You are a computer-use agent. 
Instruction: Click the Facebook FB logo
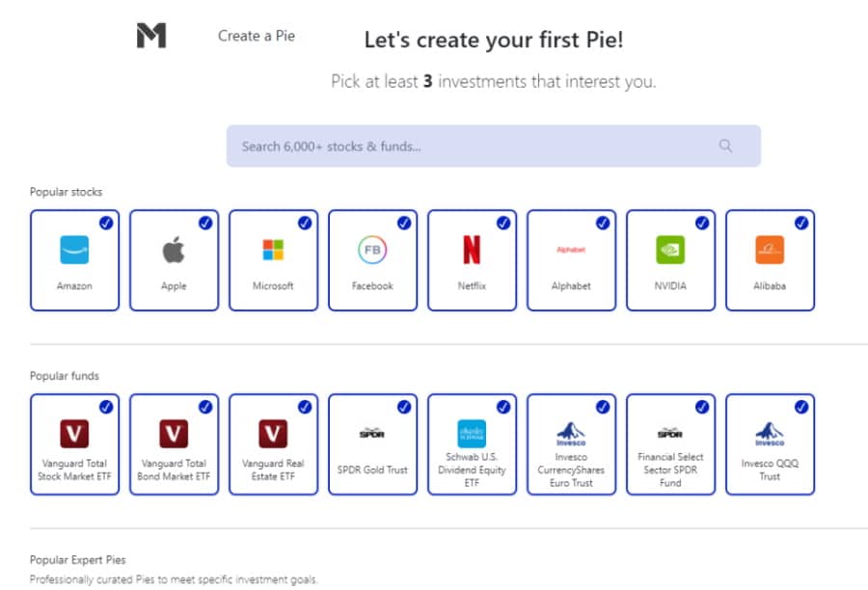click(x=372, y=250)
